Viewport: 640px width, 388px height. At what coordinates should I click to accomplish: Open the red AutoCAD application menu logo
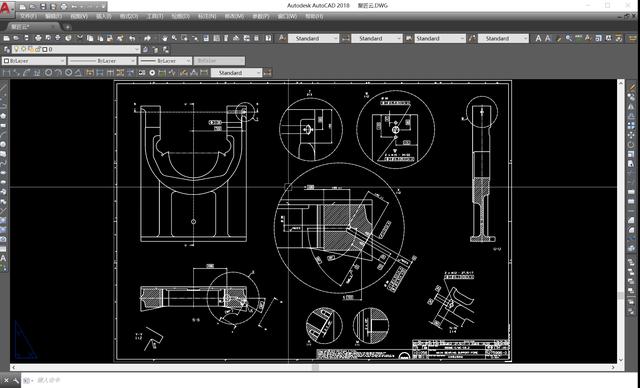[x=7, y=8]
